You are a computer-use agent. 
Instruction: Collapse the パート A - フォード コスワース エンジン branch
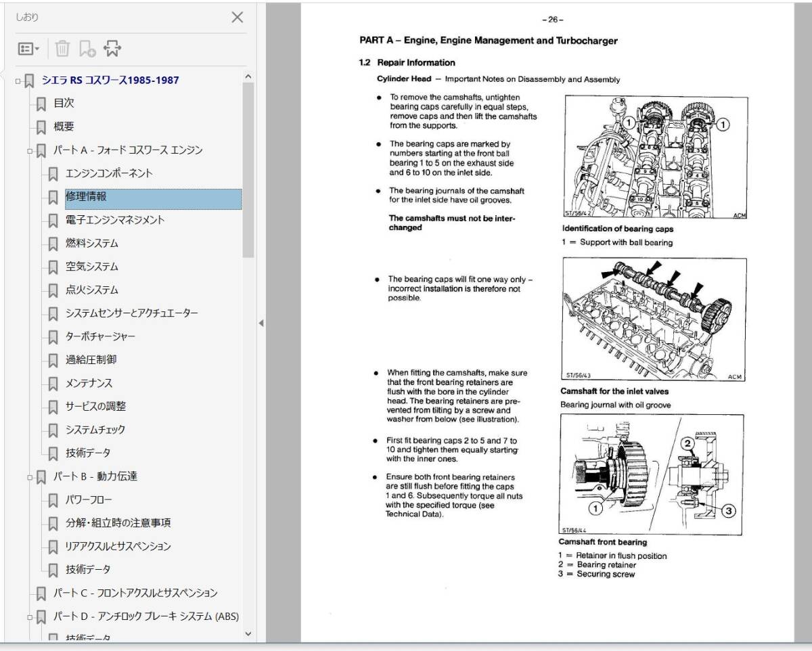click(30, 150)
